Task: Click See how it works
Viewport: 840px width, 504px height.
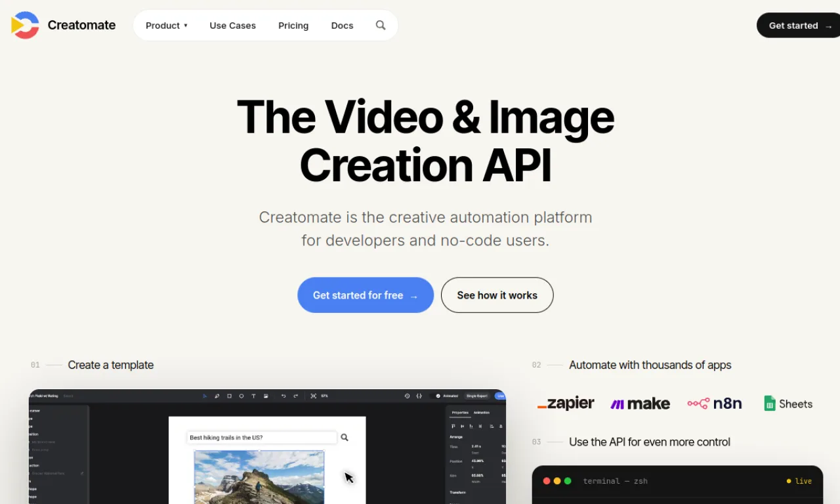Action: [497, 295]
